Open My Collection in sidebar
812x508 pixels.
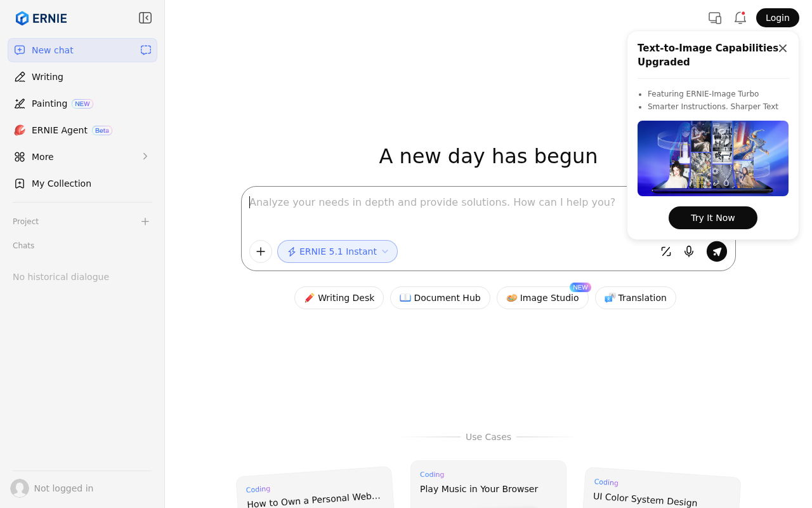pyautogui.click(x=82, y=184)
